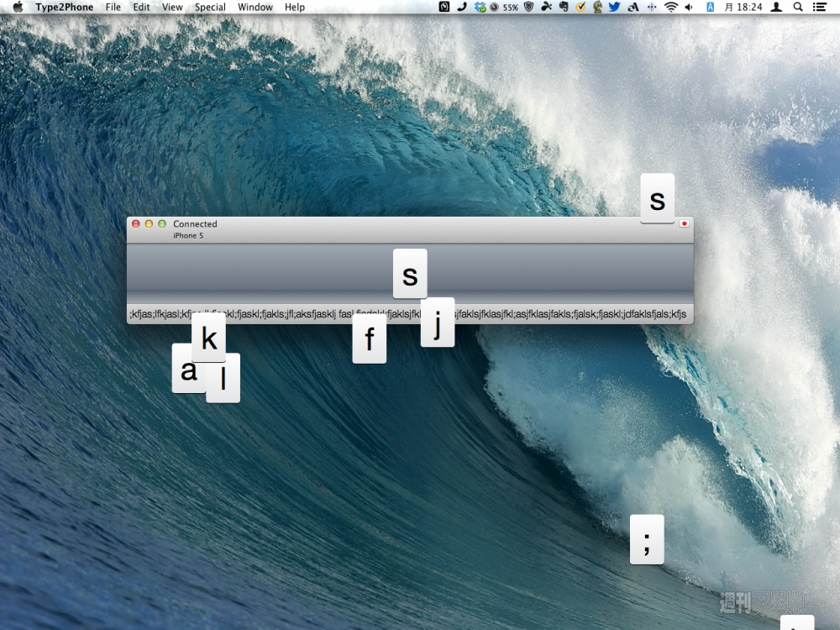Click the Connected iPhone 5 title area
This screenshot has height=630, width=840.
pos(195,229)
